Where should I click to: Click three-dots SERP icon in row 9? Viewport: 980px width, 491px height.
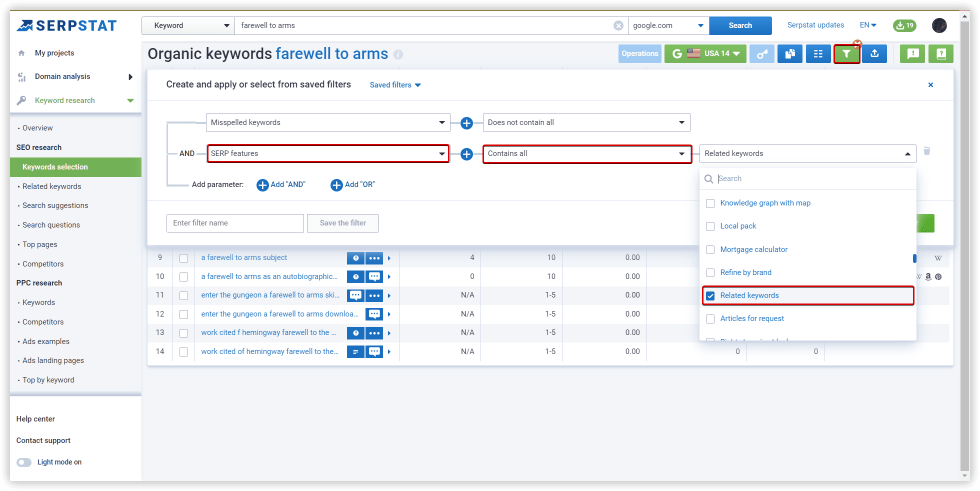pyautogui.click(x=374, y=258)
